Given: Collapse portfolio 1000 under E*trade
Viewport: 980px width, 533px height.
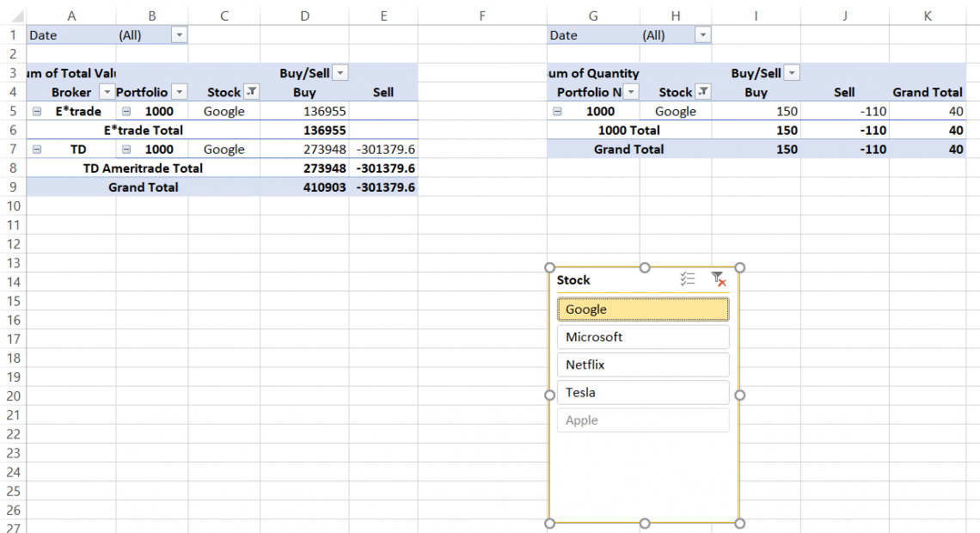Looking at the screenshot, I should 126,111.
